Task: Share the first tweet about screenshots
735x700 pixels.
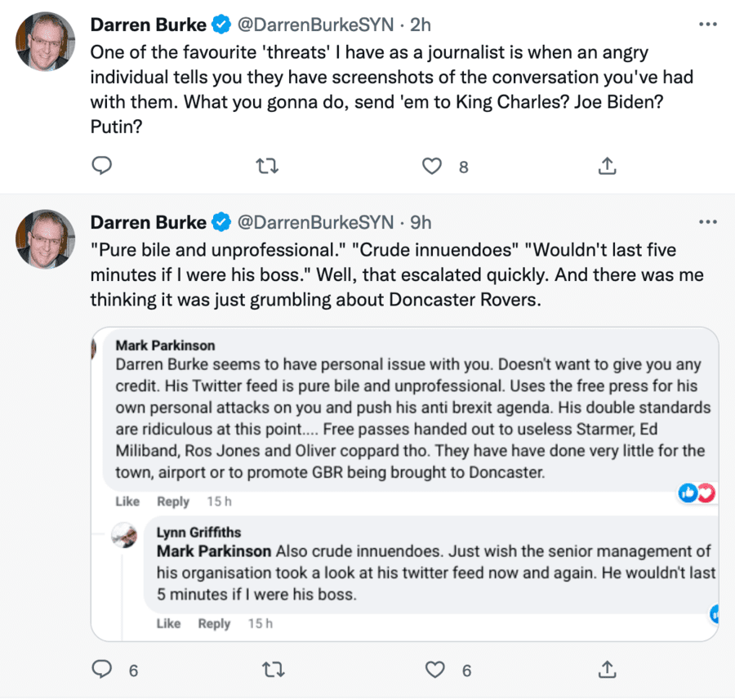Action: [607, 167]
